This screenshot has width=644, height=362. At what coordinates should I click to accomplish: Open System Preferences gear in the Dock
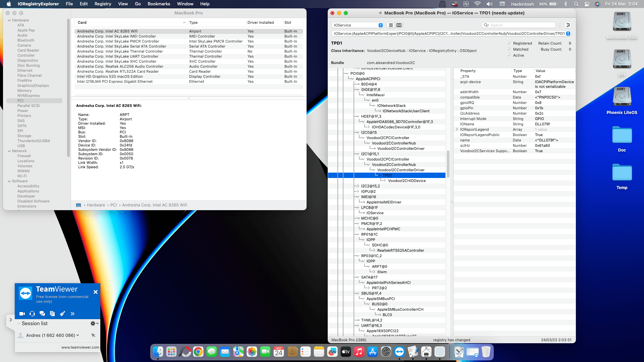point(386,352)
